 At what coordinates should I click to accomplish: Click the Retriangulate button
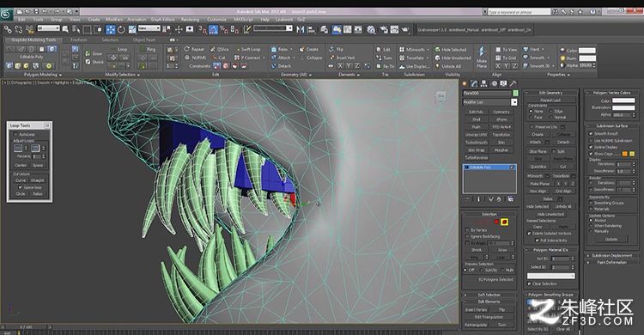point(477,325)
